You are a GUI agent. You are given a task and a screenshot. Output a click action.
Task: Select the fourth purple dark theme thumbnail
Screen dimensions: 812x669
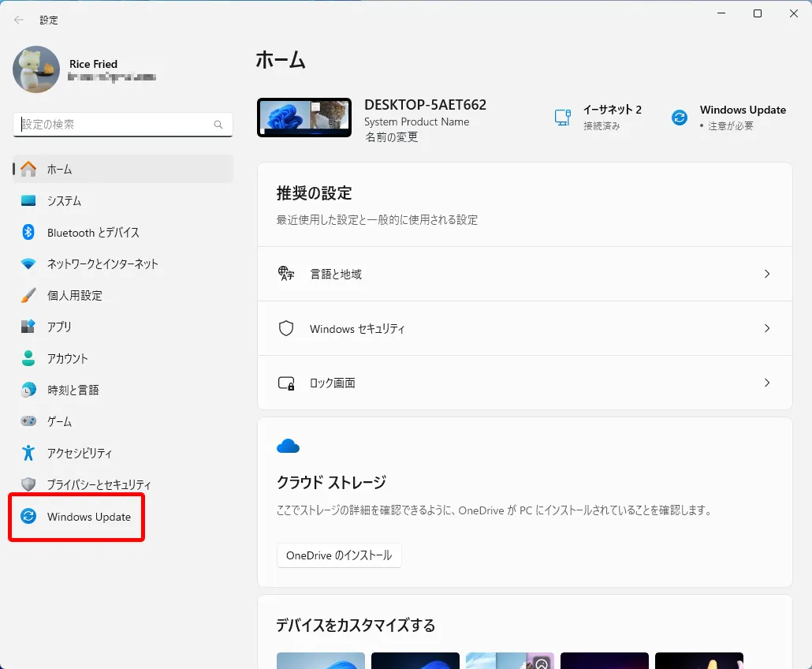[x=605, y=660]
